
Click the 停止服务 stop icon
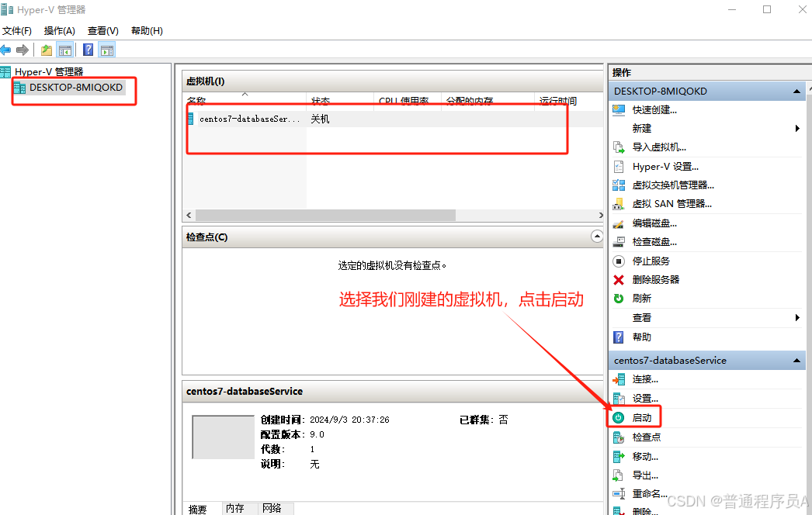619,261
